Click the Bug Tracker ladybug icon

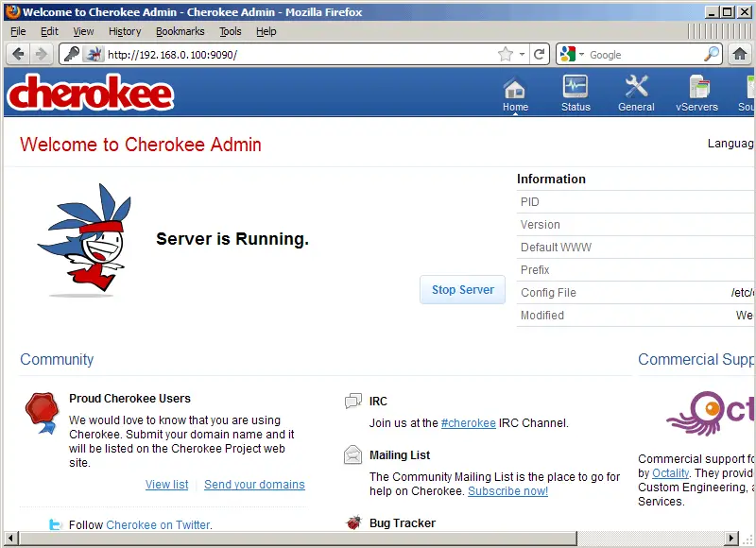tap(353, 522)
